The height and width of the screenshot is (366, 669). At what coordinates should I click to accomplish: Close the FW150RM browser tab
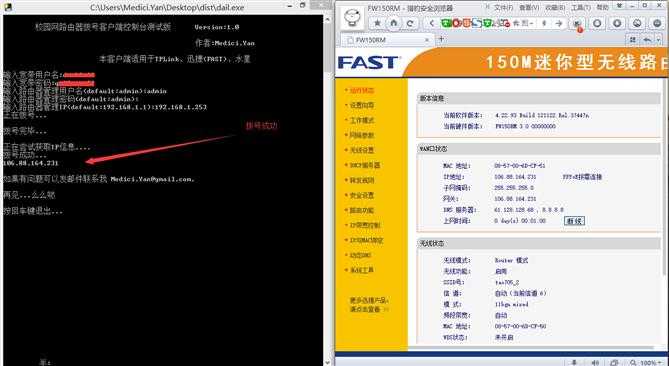pos(427,40)
